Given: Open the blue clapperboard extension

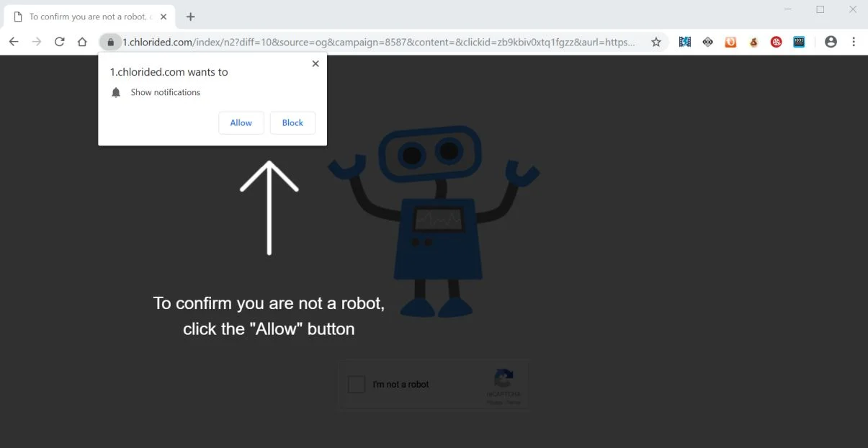Looking at the screenshot, I should [799, 42].
